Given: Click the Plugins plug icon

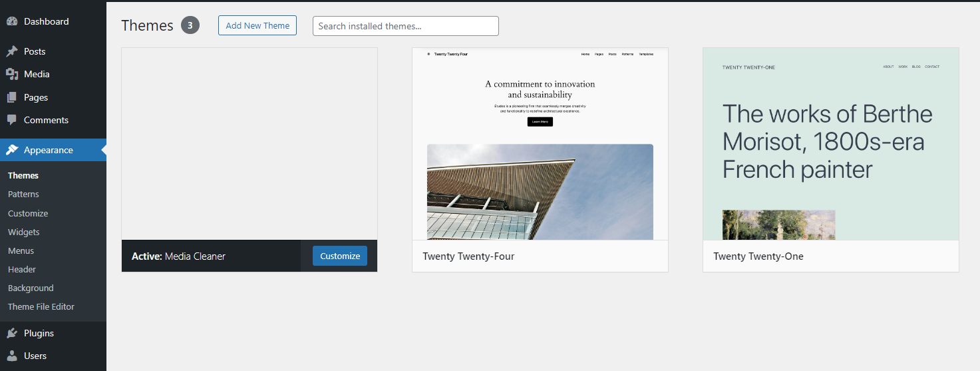Looking at the screenshot, I should click(x=12, y=333).
